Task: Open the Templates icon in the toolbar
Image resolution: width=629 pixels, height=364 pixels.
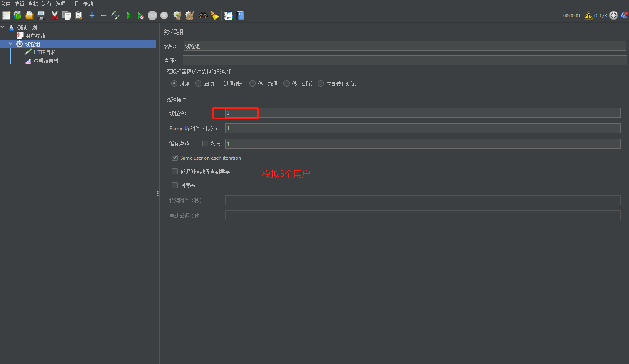Action: point(17,15)
